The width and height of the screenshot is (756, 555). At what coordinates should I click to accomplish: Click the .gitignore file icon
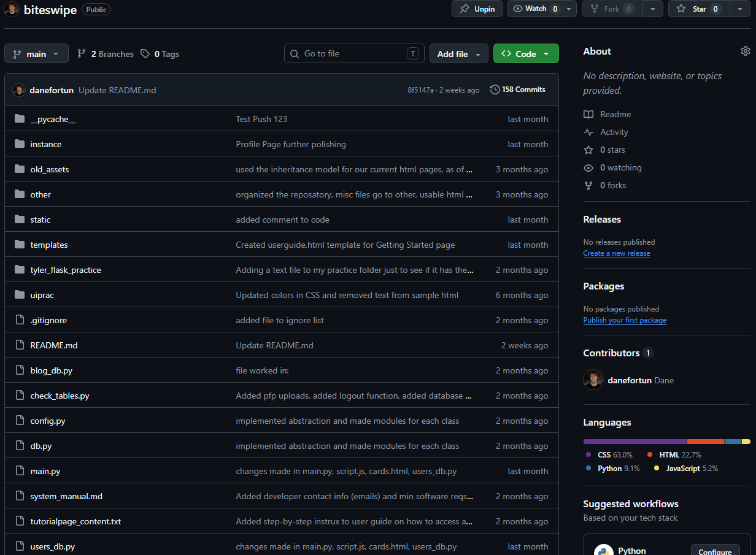pyautogui.click(x=20, y=320)
